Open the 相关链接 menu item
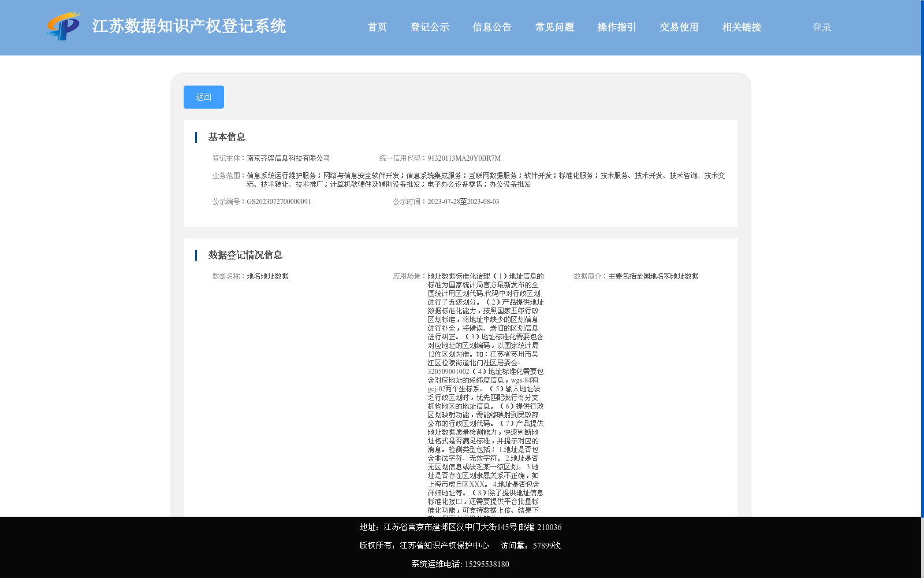Image resolution: width=924 pixels, height=578 pixels. [742, 27]
